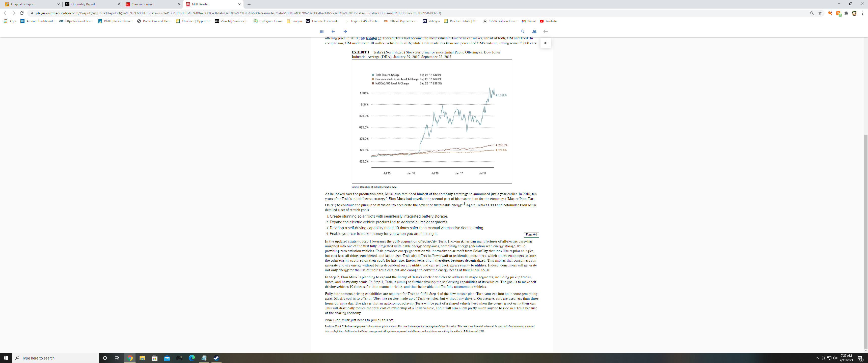Open the Apps bookmark shortcut
This screenshot has width=868, height=363.
pos(10,21)
